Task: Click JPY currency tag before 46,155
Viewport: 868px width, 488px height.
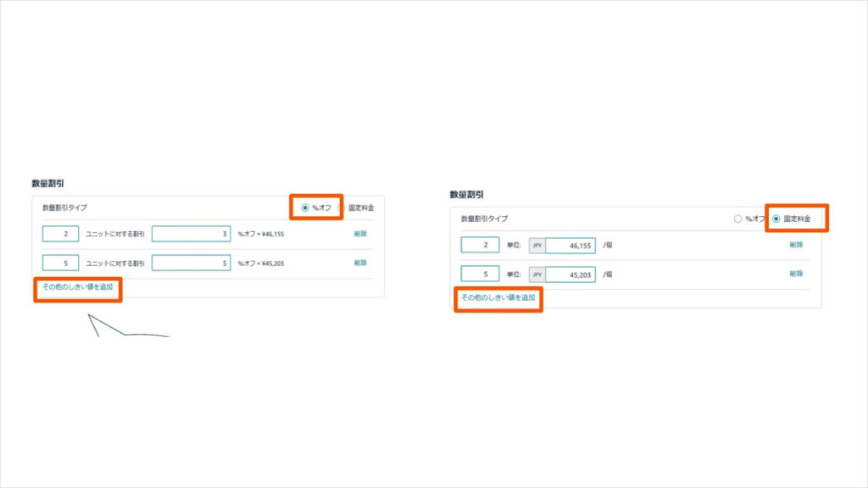Action: (537, 245)
